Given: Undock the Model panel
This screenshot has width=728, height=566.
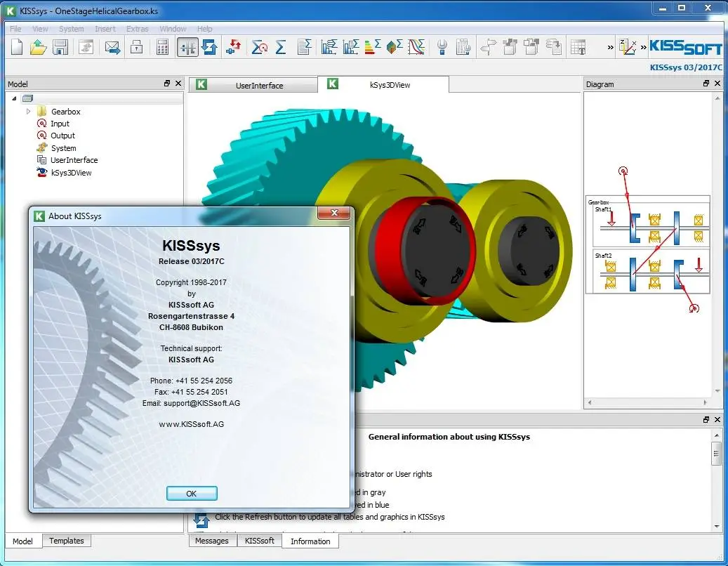Looking at the screenshot, I should click(167, 84).
